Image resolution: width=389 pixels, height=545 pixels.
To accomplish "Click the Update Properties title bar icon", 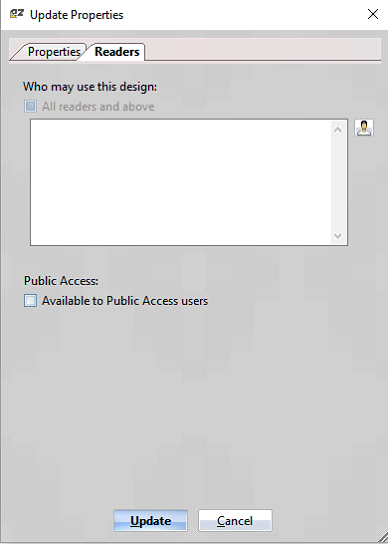I will (17, 14).
